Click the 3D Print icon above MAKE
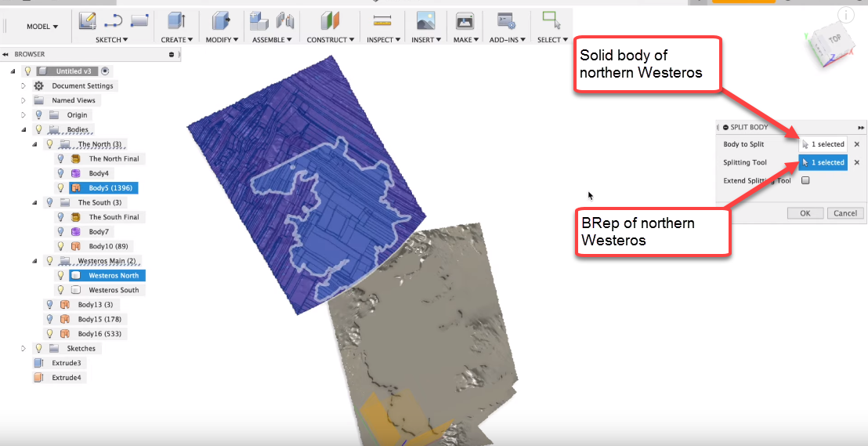Screen dimensions: 868x446 click(464, 21)
